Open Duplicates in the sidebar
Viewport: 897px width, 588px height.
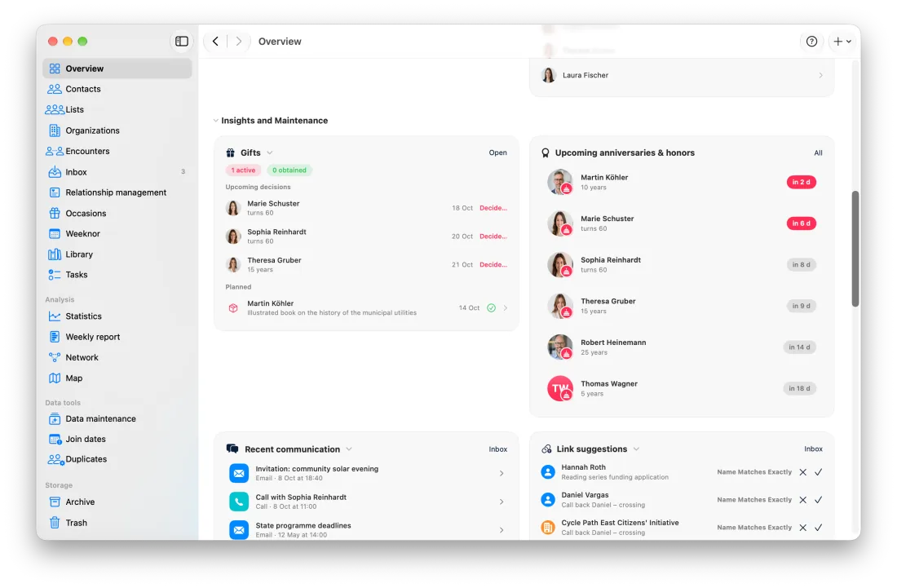[117, 458]
